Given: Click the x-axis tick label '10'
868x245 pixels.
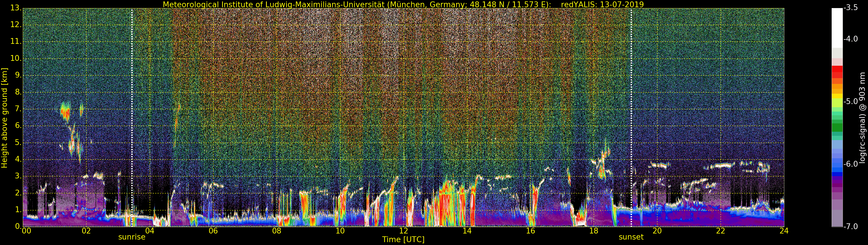Looking at the screenshot, I should [x=340, y=231].
